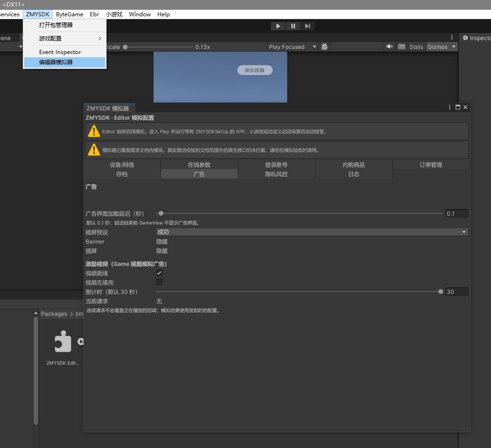Viewport: 491px width, 448px height.
Task: Switch to the 设备/网络 tab
Action: click(122, 165)
